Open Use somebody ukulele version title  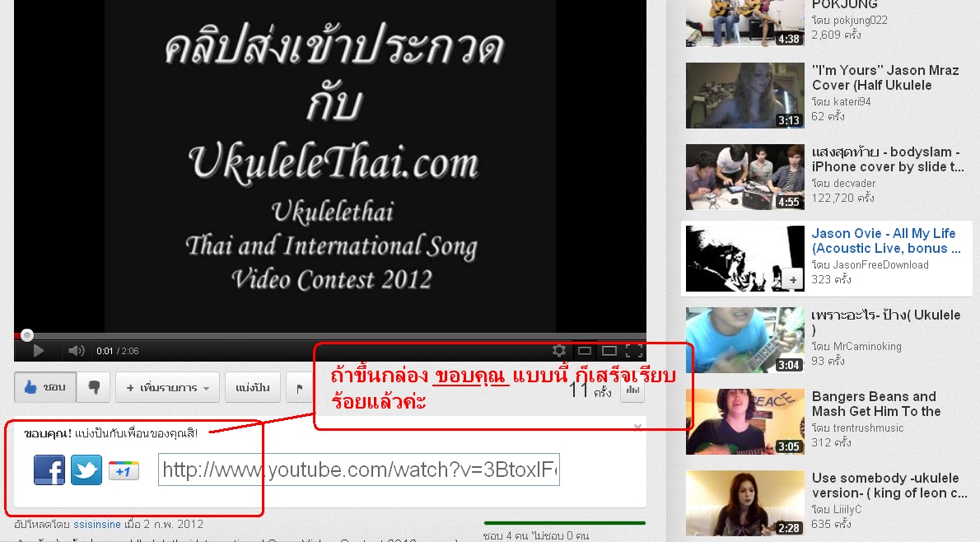point(889,485)
